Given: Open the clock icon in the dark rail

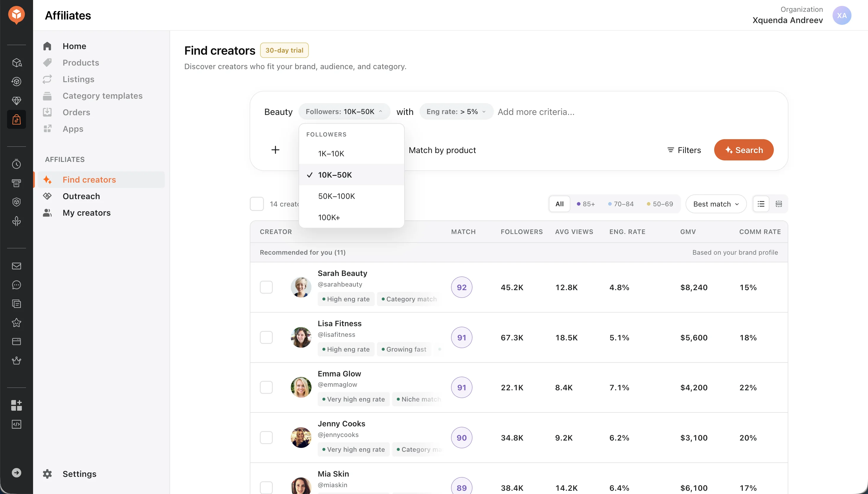Looking at the screenshot, I should pyautogui.click(x=16, y=164).
